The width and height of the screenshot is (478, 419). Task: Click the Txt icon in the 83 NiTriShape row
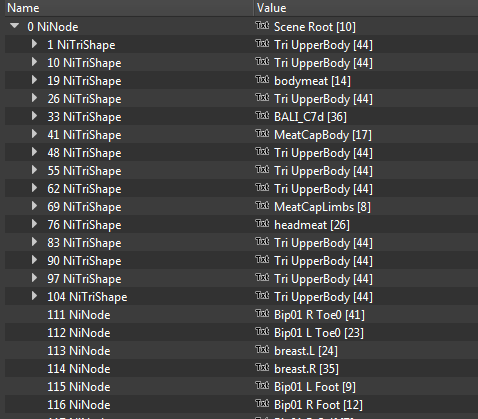point(262,242)
